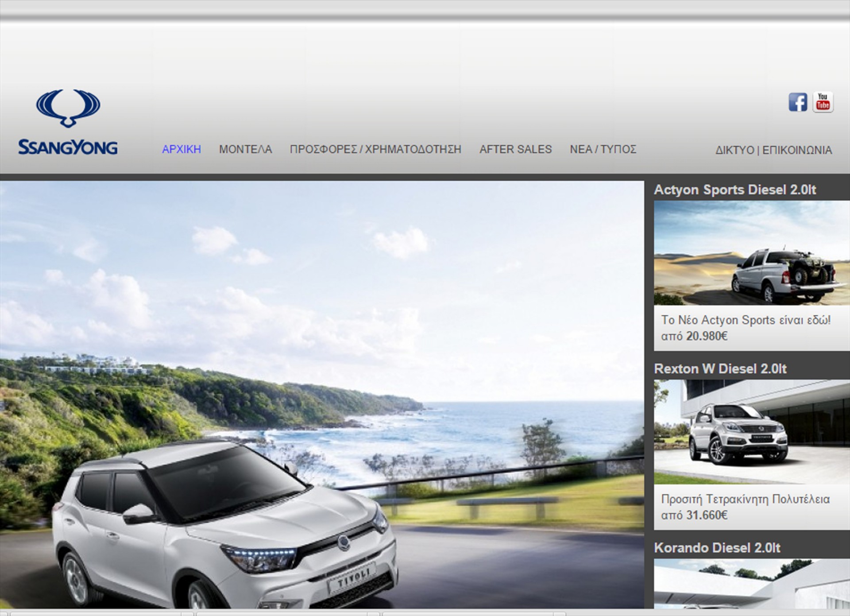Viewport: 850px width, 616px height.
Task: Open the SsangYong Facebook page icon
Action: click(798, 102)
